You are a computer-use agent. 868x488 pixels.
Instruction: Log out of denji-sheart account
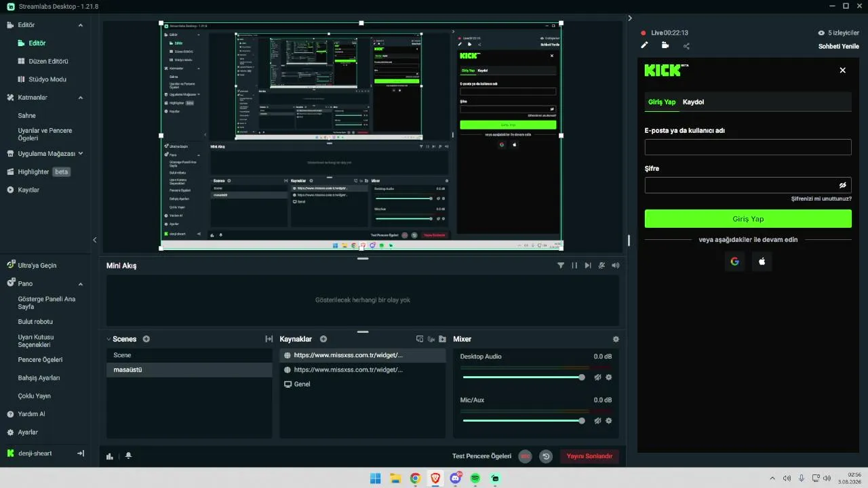pos(80,453)
